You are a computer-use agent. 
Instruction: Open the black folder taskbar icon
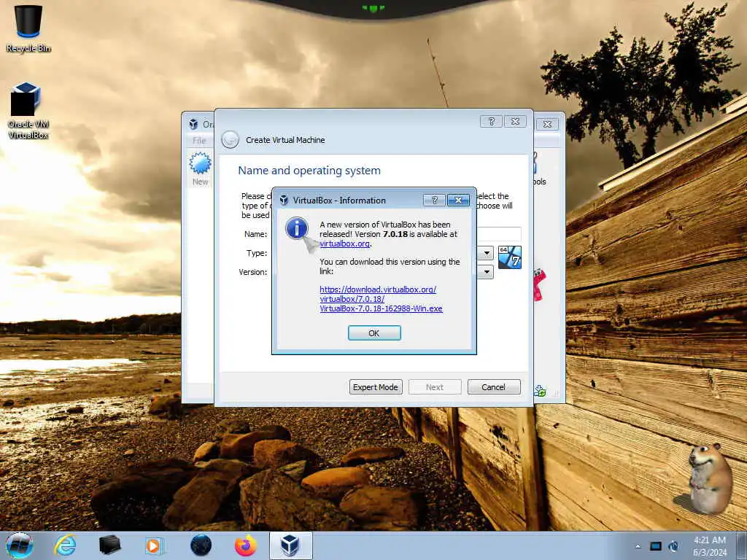coord(109,545)
